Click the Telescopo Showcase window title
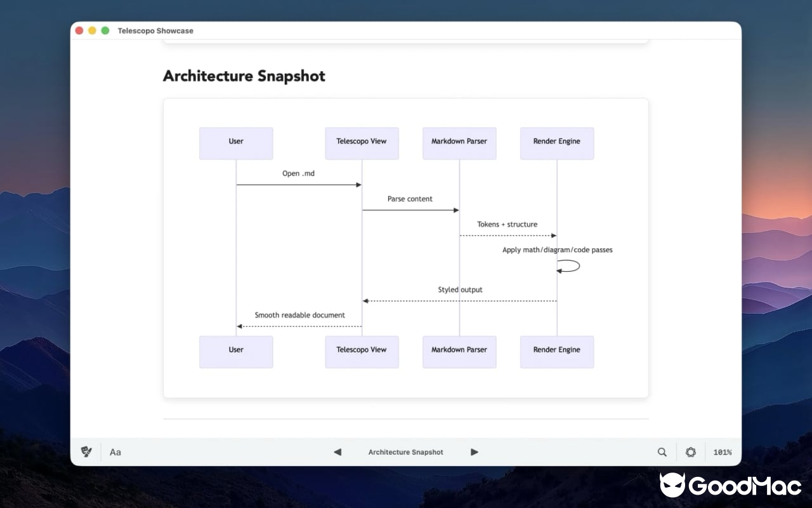Screen dimensions: 812x508 155,30
